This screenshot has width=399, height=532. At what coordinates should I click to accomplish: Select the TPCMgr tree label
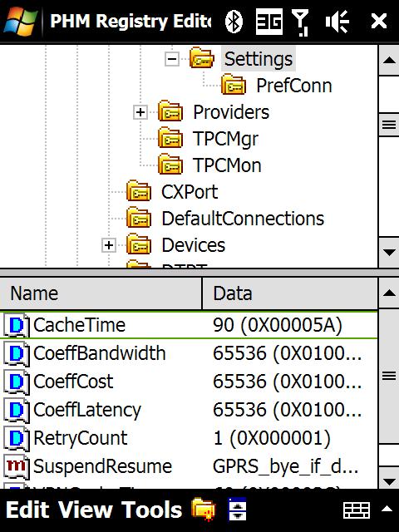point(225,139)
